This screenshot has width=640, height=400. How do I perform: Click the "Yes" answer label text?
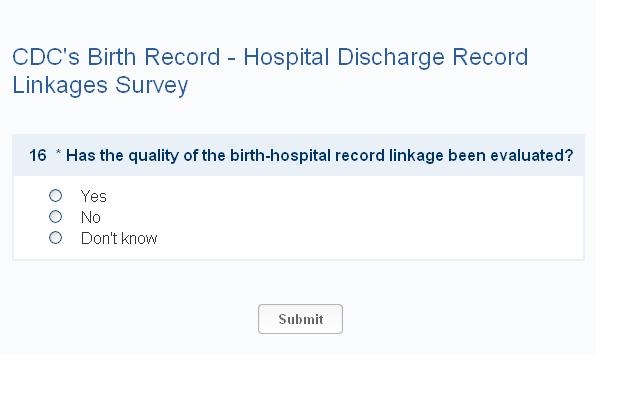pos(94,197)
